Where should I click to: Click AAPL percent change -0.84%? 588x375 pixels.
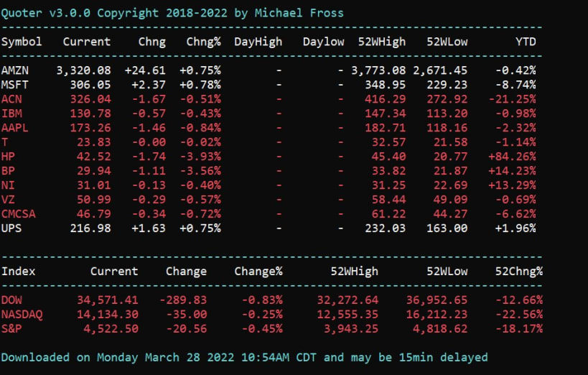tap(200, 128)
